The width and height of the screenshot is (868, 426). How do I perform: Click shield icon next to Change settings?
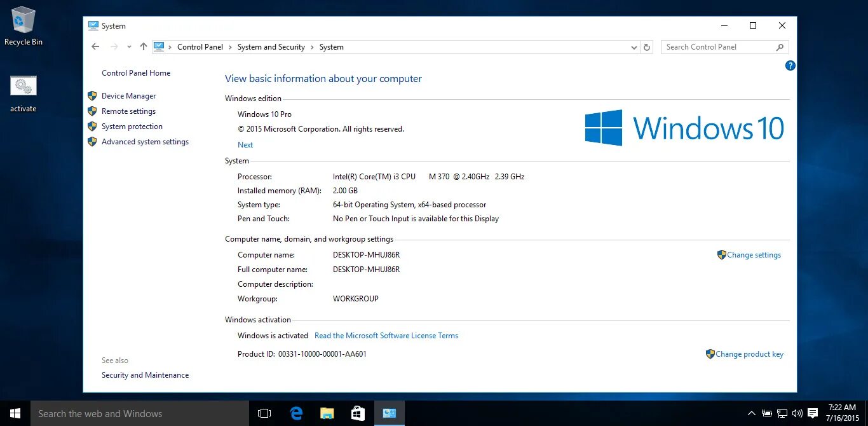[721, 255]
